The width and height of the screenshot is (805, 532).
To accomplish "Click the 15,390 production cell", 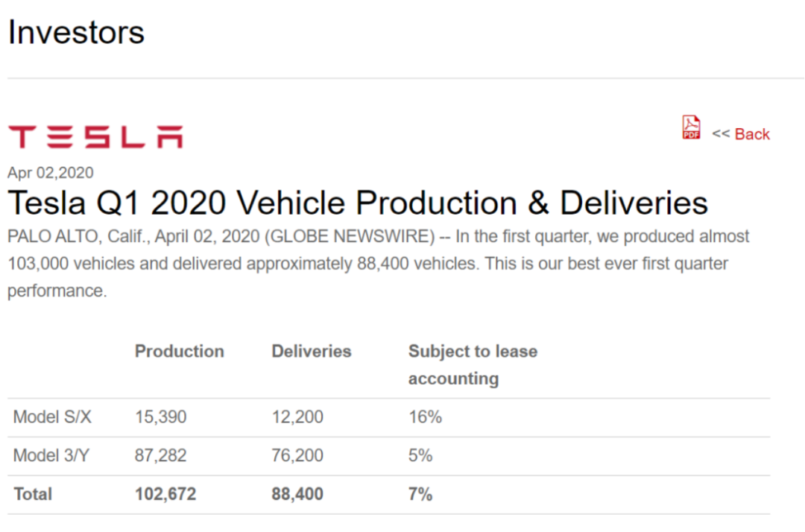I will coord(161,417).
